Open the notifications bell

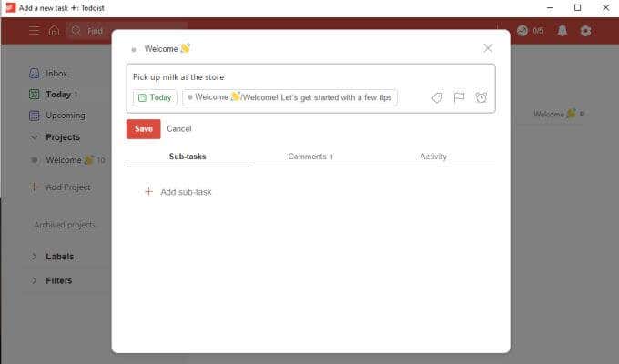tap(563, 31)
